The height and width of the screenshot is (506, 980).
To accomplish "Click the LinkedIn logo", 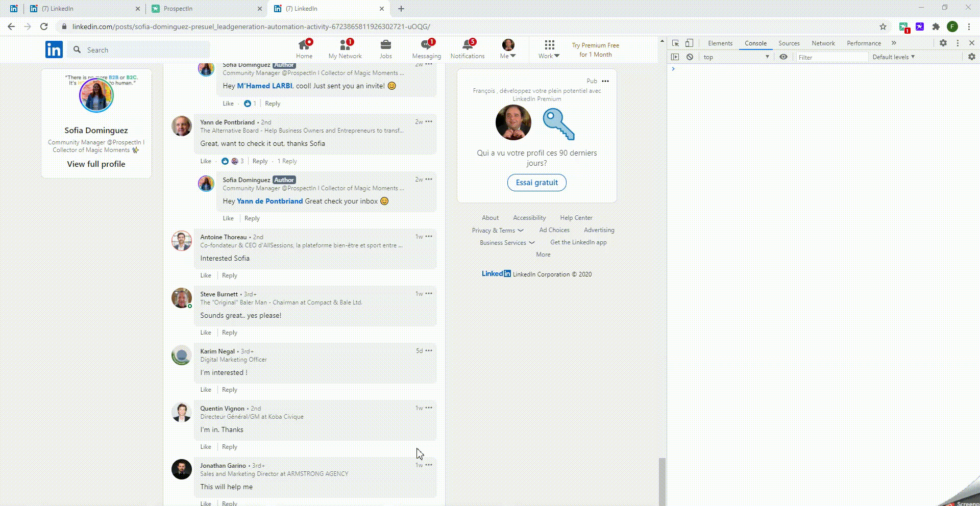I will click(54, 49).
